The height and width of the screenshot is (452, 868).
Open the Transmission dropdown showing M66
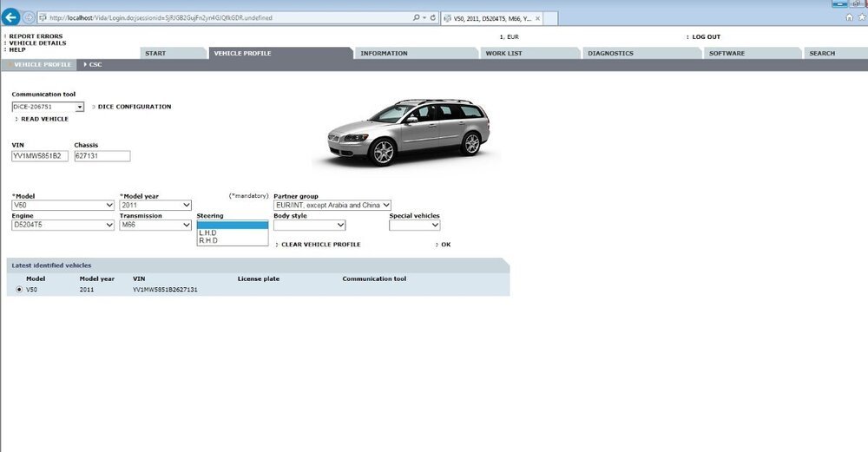pos(155,226)
